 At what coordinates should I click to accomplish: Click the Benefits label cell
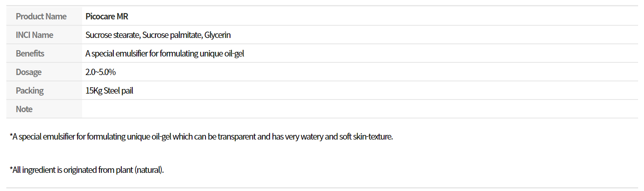[x=44, y=54]
